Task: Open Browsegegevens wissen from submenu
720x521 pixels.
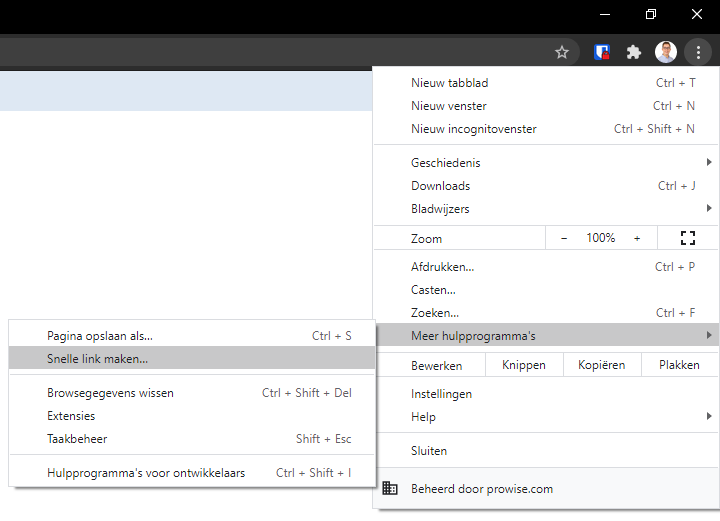Action: 110,393
